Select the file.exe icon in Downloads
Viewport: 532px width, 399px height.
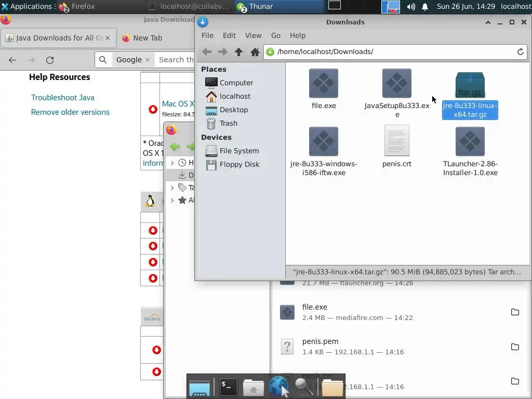click(323, 83)
